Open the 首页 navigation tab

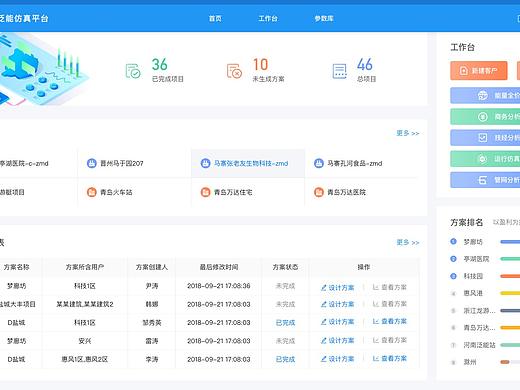[215, 19]
